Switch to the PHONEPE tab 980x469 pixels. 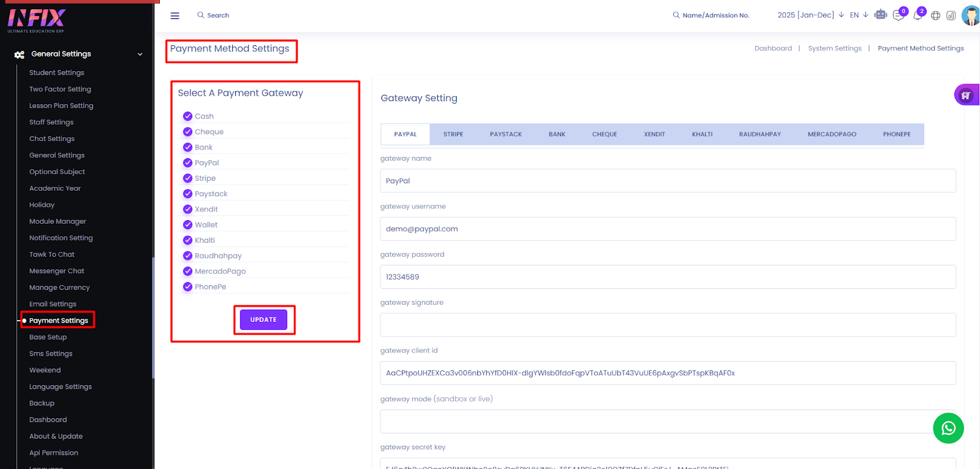[x=897, y=134]
